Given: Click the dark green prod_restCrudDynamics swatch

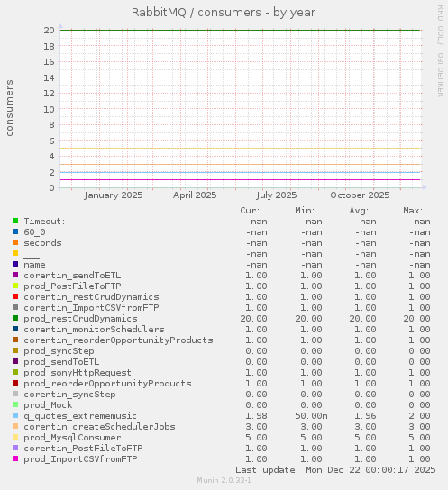Looking at the screenshot, I should [x=15, y=318].
